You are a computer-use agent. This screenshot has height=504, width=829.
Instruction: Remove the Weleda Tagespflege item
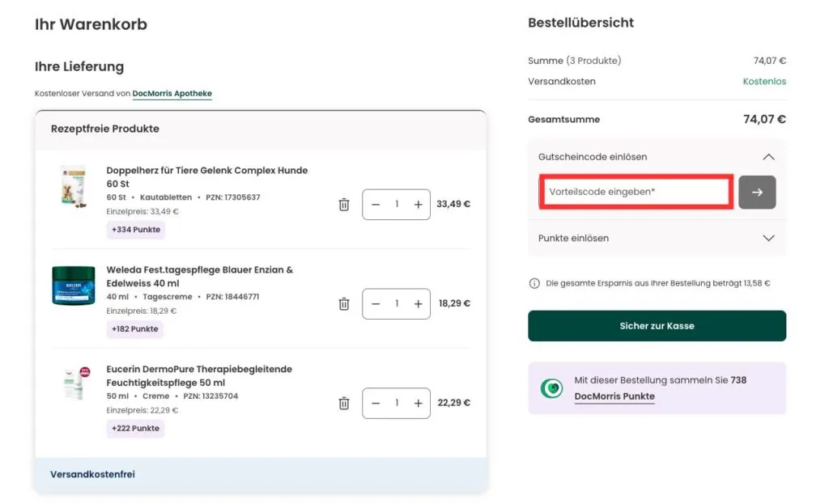343,303
